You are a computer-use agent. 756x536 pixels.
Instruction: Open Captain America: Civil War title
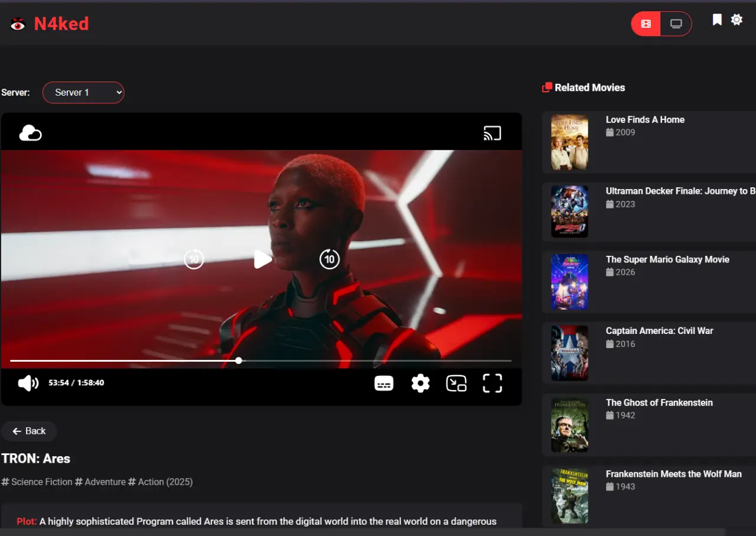pos(660,331)
